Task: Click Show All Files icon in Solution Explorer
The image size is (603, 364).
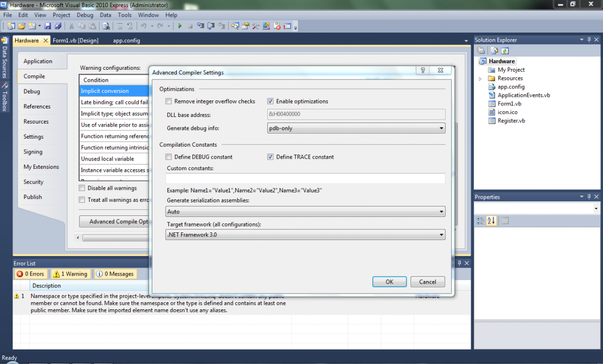Action: (x=494, y=51)
